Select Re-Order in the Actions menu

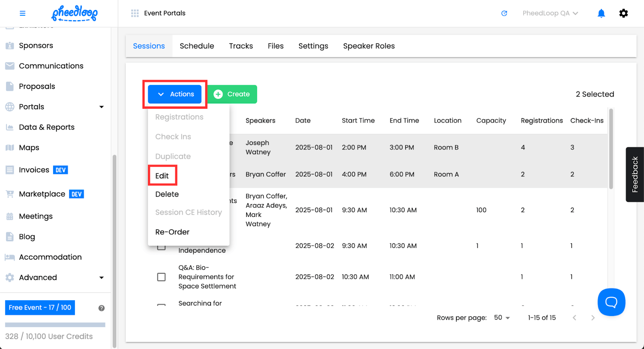click(172, 232)
